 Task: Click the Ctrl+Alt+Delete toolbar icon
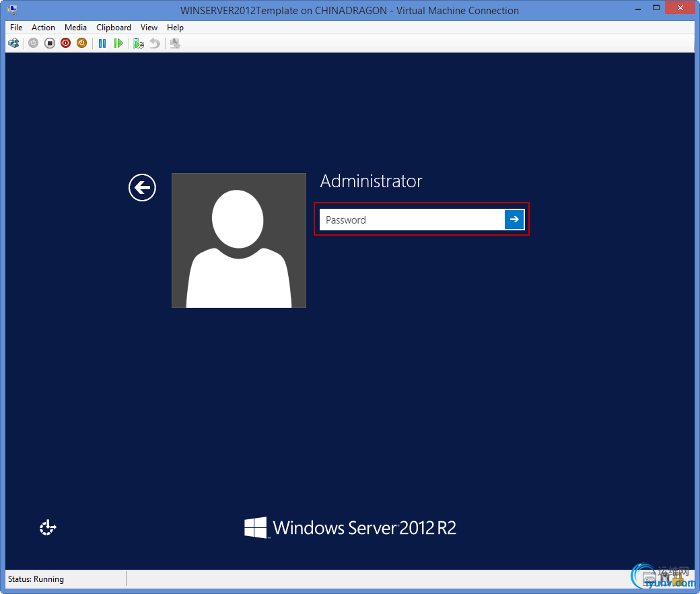14,43
